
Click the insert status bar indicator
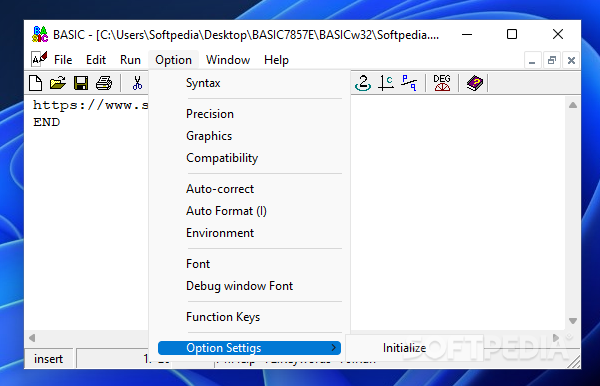pos(49,359)
